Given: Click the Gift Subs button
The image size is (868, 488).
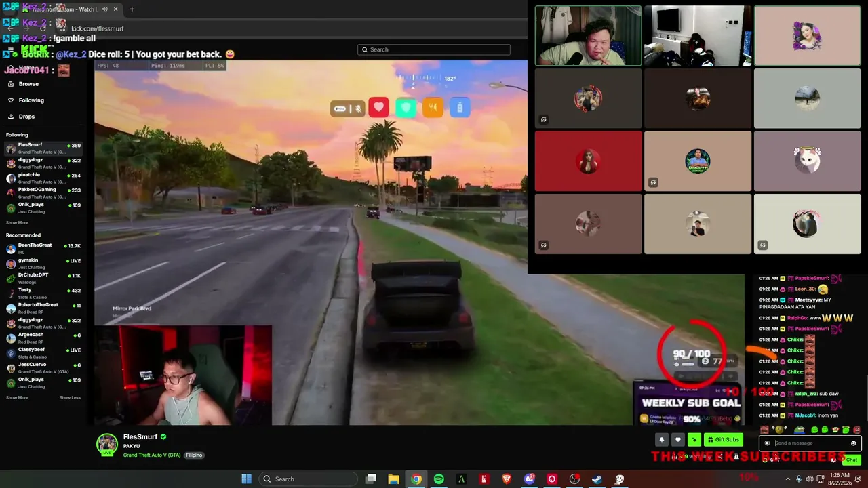Looking at the screenshot, I should point(723,440).
